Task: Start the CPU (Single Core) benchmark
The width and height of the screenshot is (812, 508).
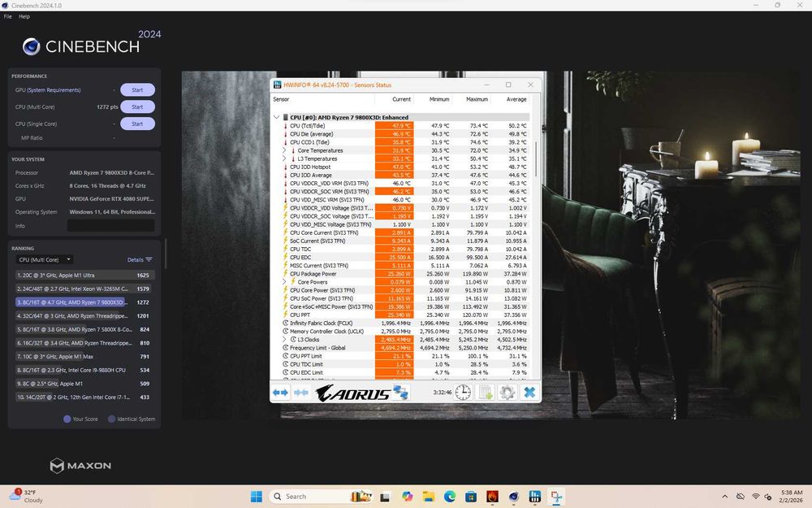Action: (x=137, y=124)
